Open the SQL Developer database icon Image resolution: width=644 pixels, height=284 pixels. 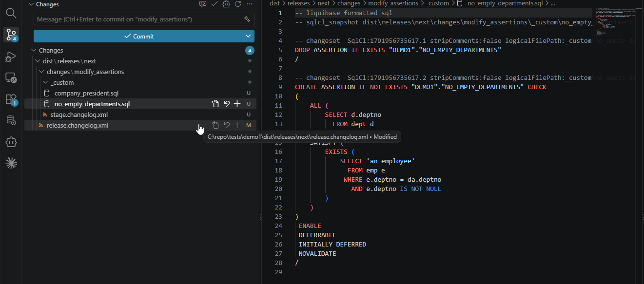click(x=11, y=120)
